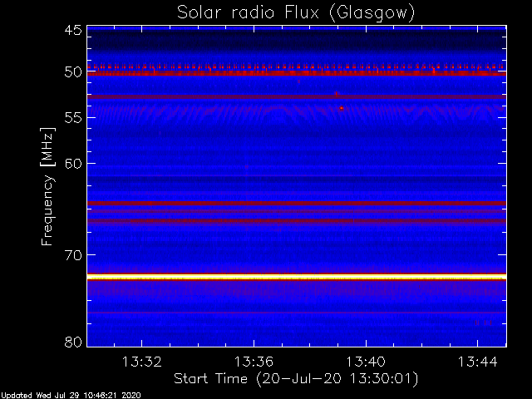Click the 70 MHz axis tick label
Screen dimensions: 532x399
pyautogui.click(x=73, y=255)
